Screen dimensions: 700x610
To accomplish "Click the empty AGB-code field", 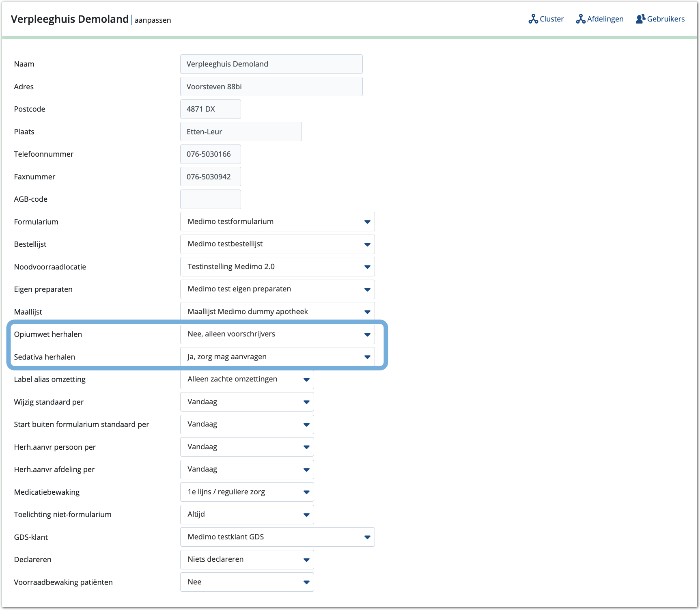I will click(210, 199).
